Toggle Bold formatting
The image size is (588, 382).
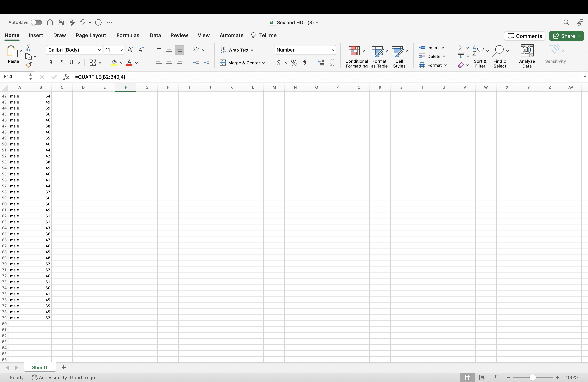point(51,63)
